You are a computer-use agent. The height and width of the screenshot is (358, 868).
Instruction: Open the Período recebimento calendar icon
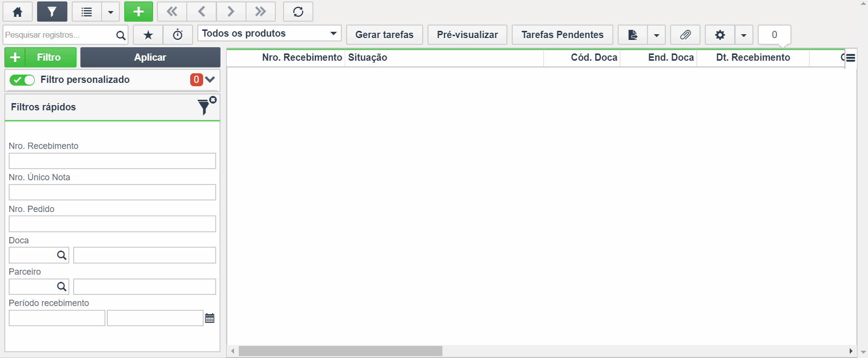point(210,318)
